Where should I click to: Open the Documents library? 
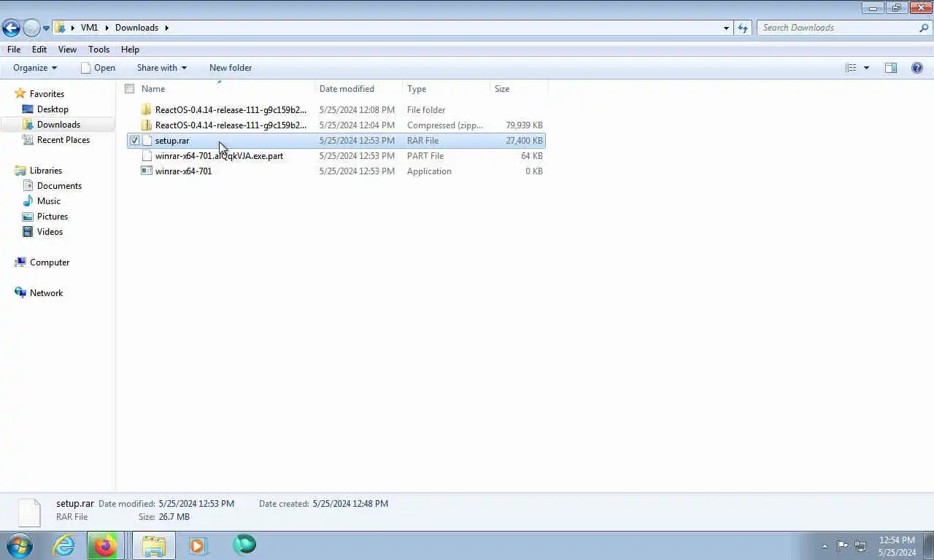51,186
